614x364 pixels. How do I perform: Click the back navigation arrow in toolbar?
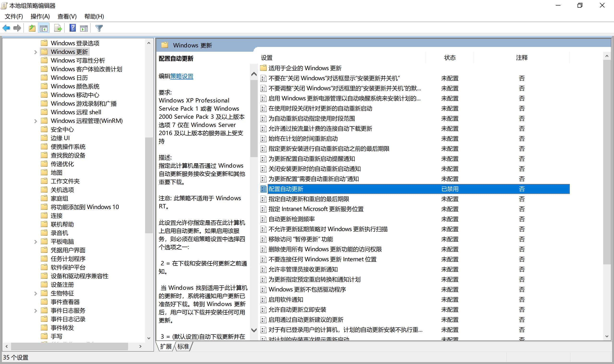(x=6, y=28)
